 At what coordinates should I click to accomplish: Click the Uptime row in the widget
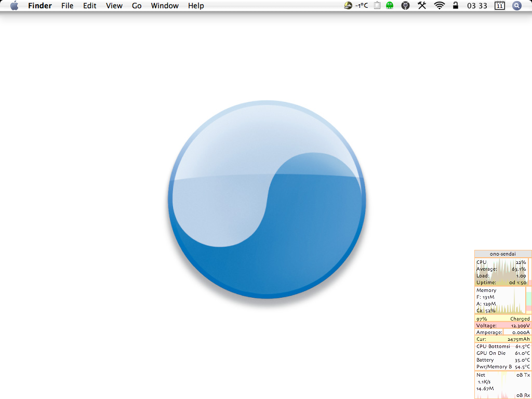point(501,282)
